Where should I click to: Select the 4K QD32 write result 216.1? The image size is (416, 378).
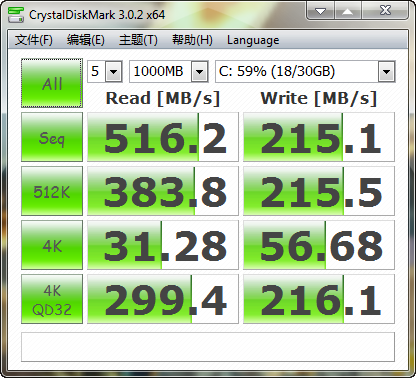319,299
